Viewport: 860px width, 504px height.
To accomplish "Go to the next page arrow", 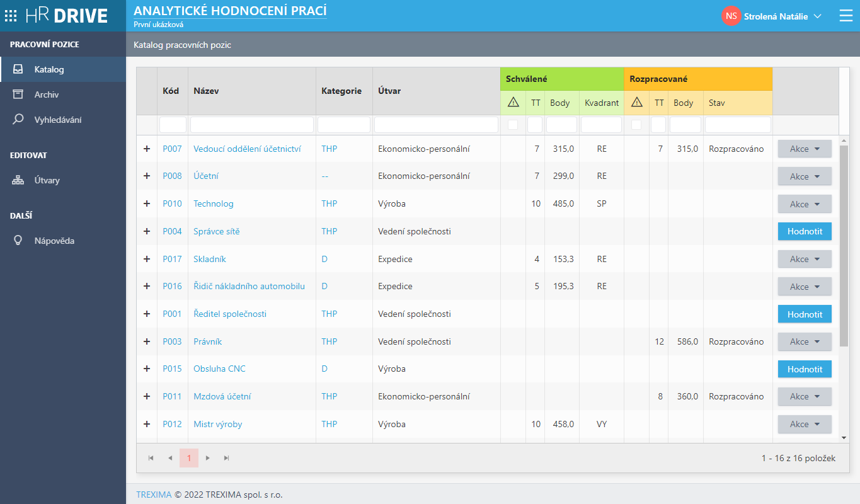I will [208, 458].
